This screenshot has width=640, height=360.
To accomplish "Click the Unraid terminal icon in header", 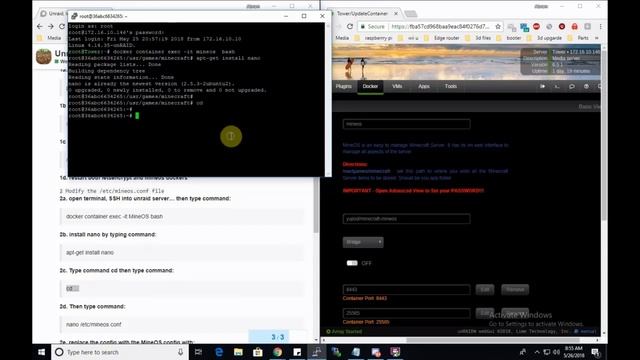I will pos(557,87).
